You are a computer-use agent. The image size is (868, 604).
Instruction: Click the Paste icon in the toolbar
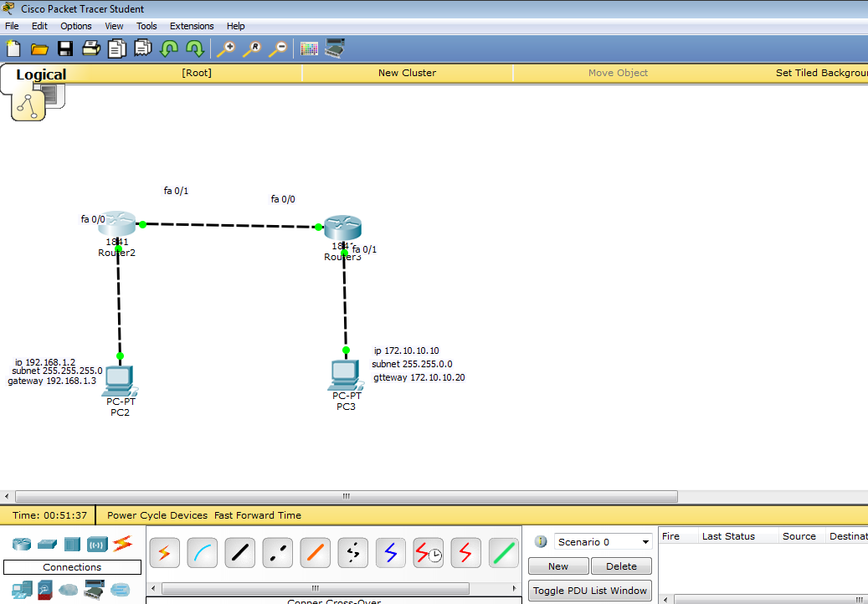143,49
